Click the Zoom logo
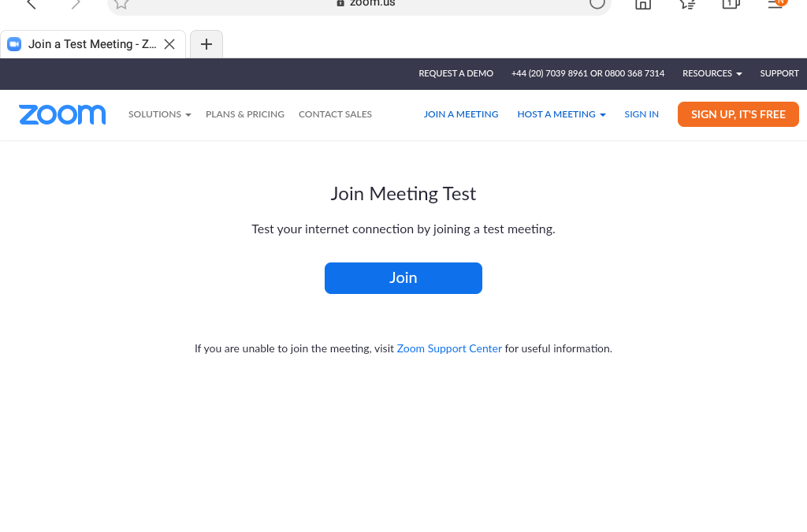This screenshot has height=532, width=807. click(x=62, y=114)
